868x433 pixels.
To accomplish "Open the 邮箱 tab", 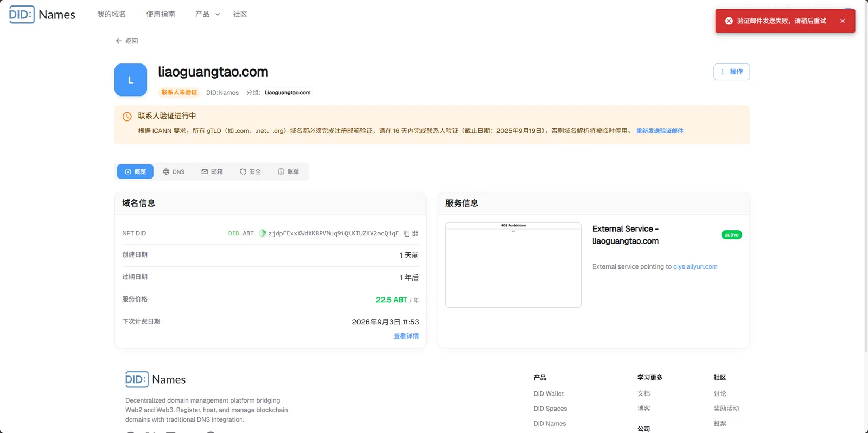I will coord(212,171).
